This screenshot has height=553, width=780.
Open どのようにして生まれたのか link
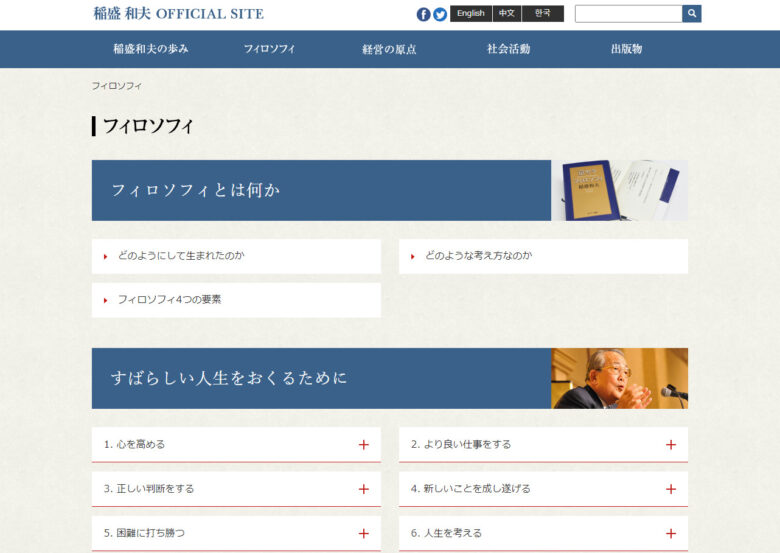pyautogui.click(x=236, y=256)
